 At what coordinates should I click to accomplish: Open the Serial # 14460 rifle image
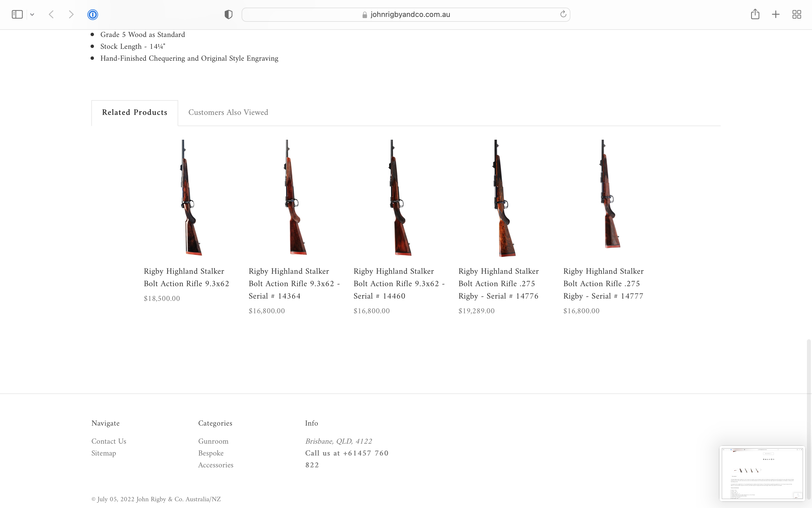coord(400,198)
